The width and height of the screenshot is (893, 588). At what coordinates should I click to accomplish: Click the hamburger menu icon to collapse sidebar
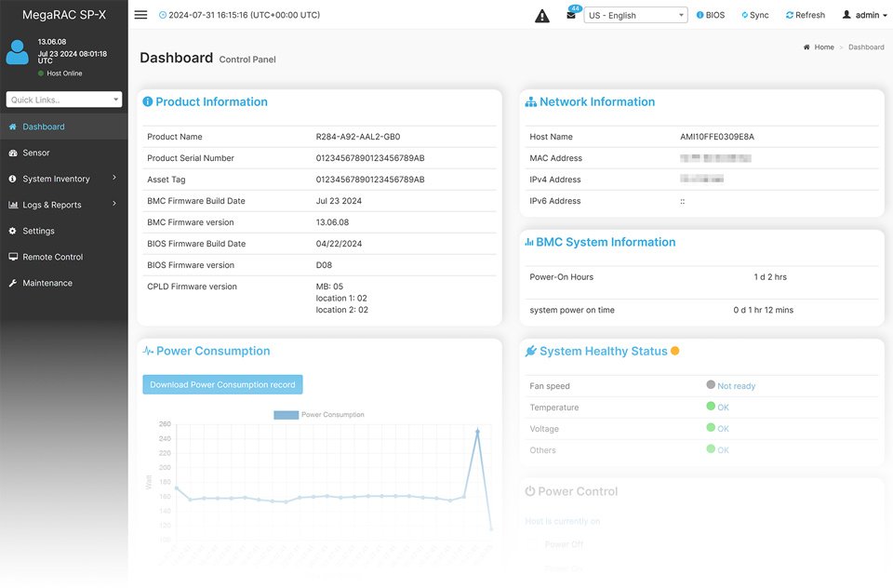[140, 15]
